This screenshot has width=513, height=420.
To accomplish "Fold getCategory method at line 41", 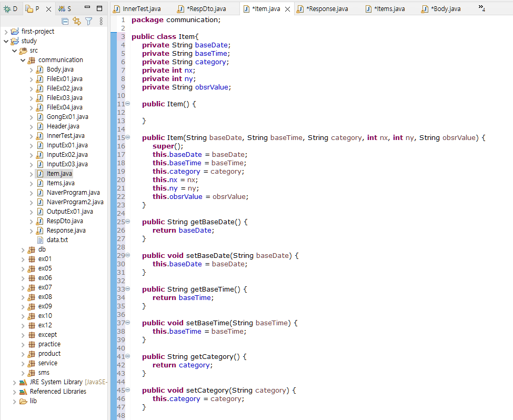I will [128, 356].
